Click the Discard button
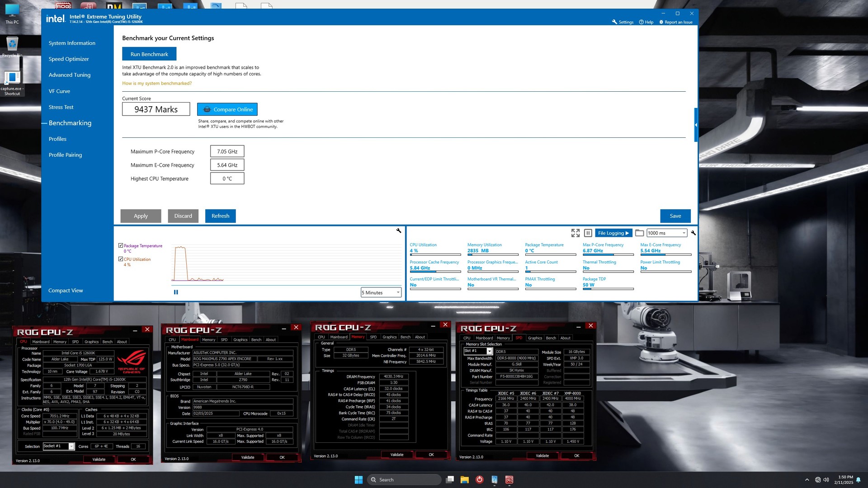This screenshot has height=488, width=868. click(183, 216)
